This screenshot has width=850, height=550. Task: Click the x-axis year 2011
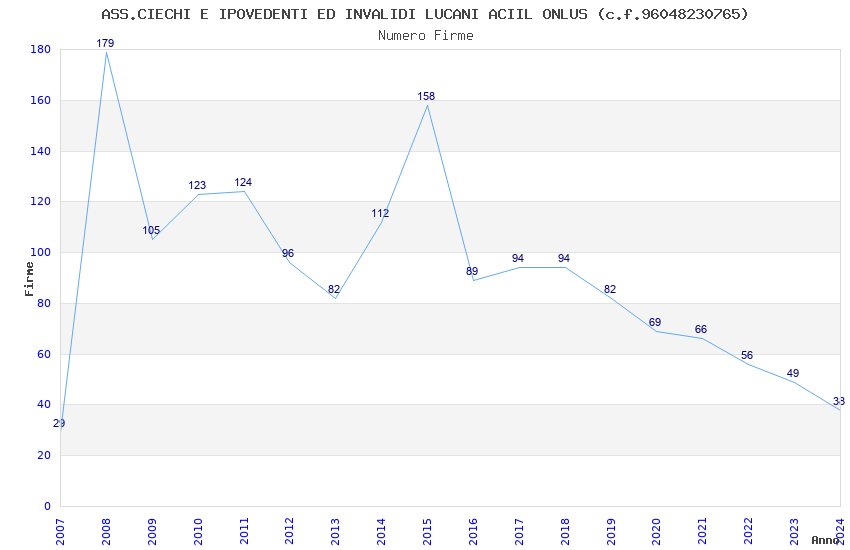tap(244, 531)
